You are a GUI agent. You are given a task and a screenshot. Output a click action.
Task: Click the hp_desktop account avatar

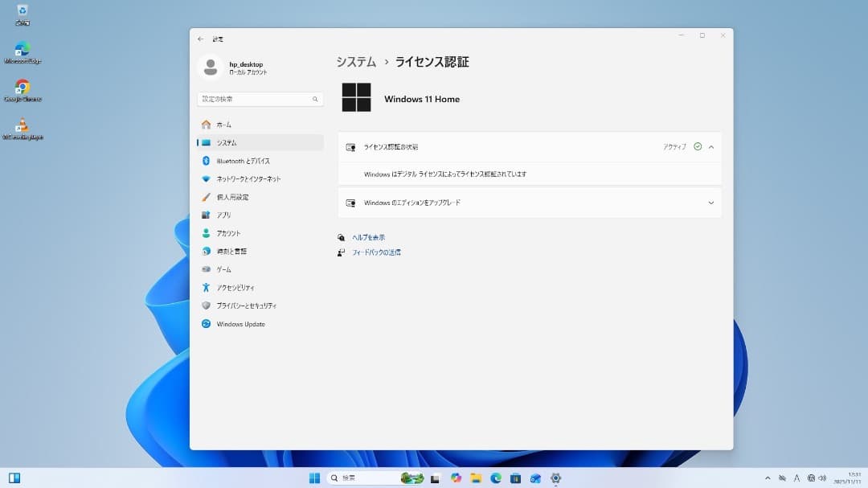(211, 68)
